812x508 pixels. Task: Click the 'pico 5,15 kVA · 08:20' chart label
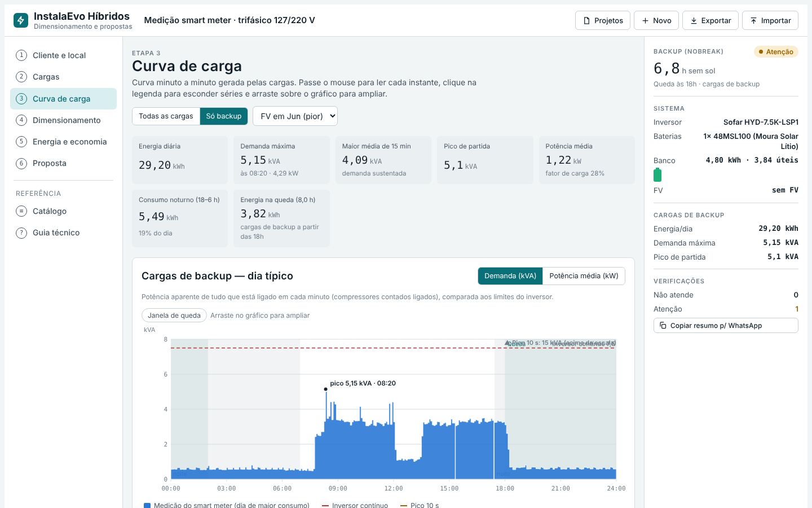click(x=363, y=383)
